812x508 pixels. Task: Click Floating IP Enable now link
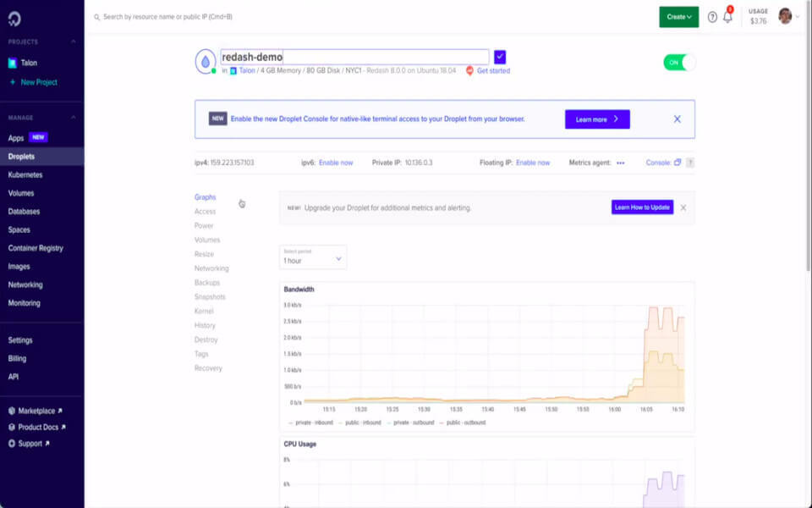pos(533,163)
